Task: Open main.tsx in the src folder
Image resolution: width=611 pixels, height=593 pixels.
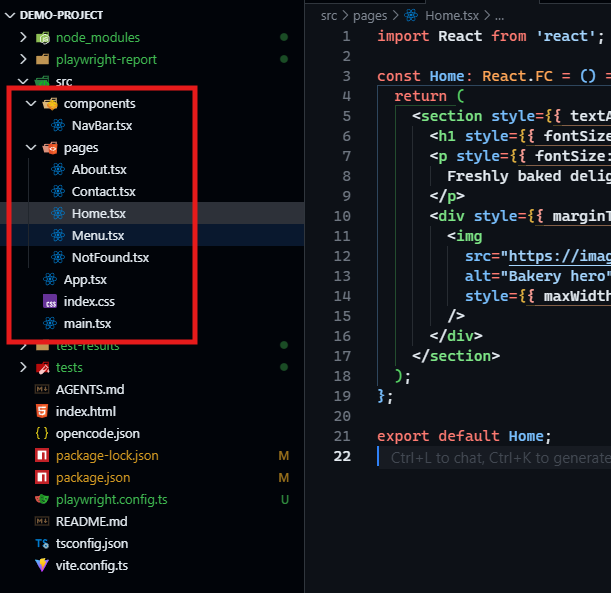Action: pyautogui.click(x=88, y=323)
